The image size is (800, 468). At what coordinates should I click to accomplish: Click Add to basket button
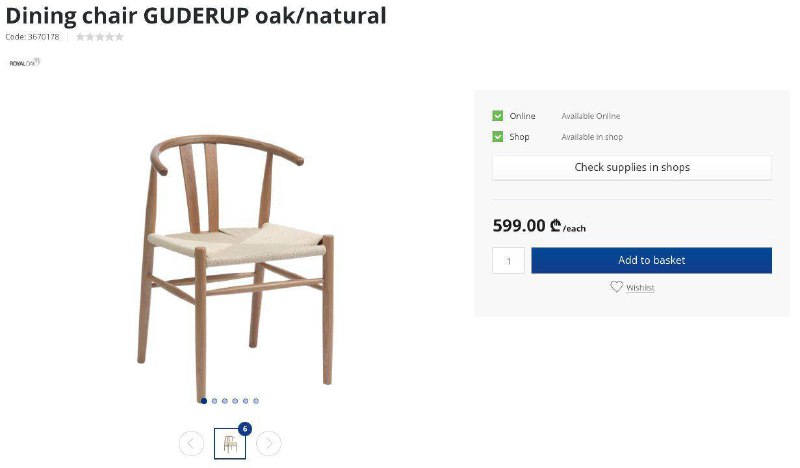point(651,260)
